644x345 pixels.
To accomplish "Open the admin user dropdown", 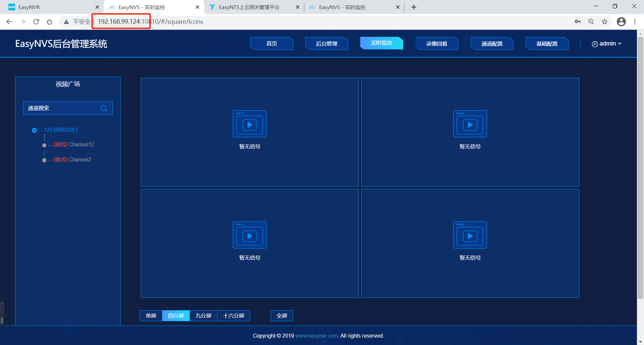I will [607, 44].
